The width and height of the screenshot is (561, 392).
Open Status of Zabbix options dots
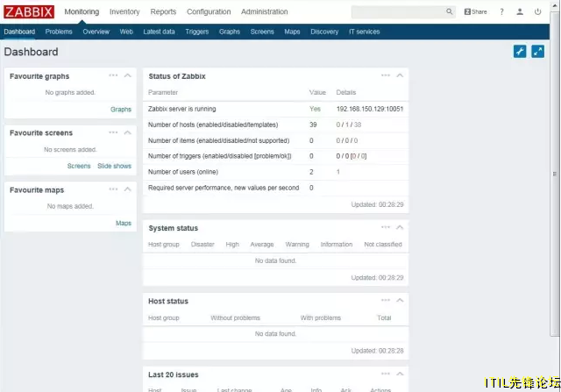point(386,75)
